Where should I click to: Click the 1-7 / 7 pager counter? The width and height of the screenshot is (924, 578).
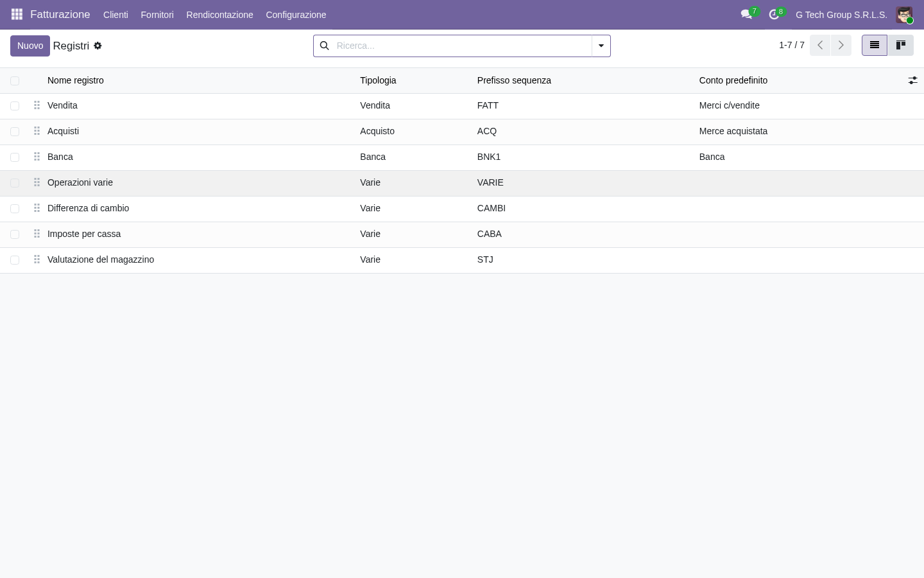(x=792, y=45)
